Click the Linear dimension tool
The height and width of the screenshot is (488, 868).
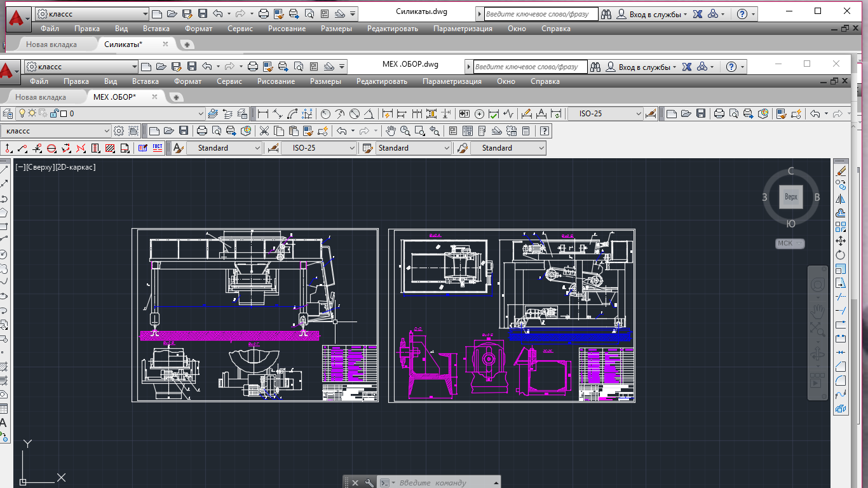pyautogui.click(x=262, y=114)
